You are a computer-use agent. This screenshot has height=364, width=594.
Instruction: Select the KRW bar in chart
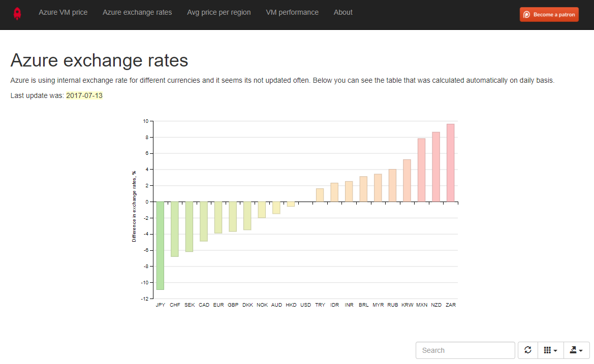[x=407, y=181]
